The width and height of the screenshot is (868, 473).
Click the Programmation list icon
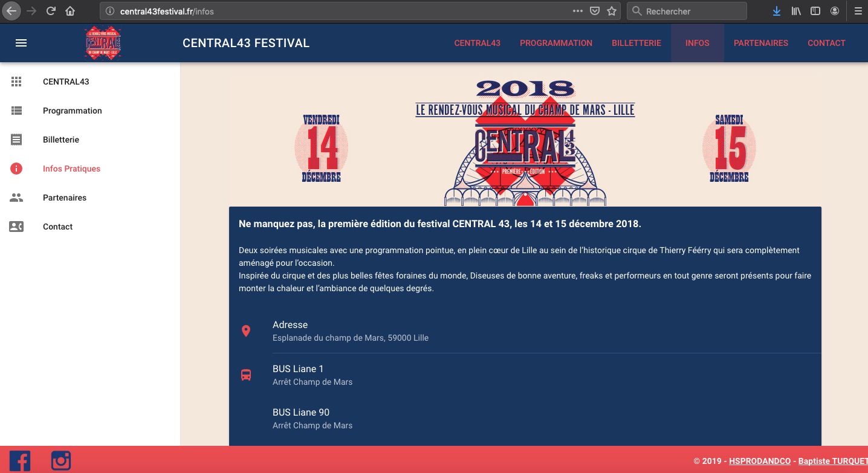click(x=16, y=111)
